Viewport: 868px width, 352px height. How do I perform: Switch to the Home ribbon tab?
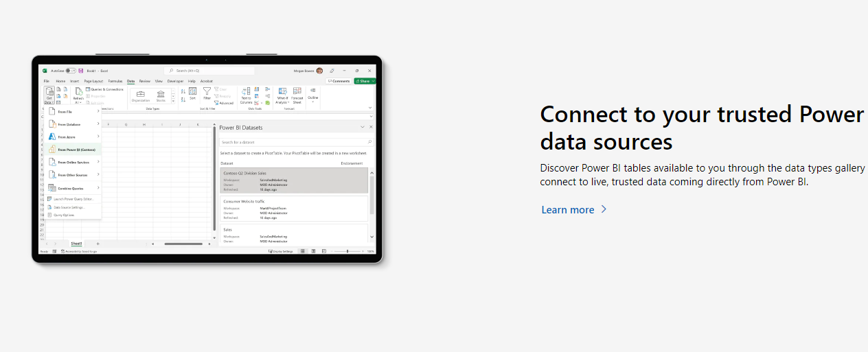tap(60, 81)
